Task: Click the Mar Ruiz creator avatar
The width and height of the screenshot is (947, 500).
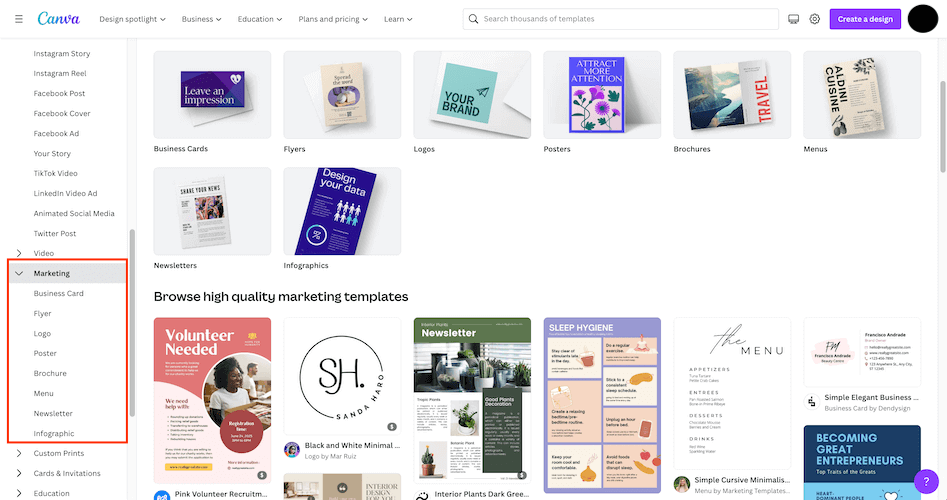Action: [x=292, y=450]
